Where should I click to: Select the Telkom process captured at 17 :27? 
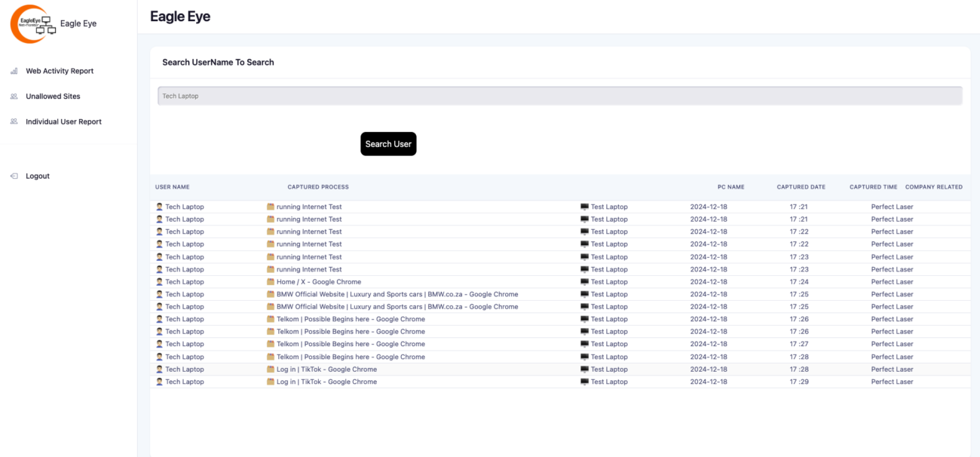pyautogui.click(x=351, y=344)
